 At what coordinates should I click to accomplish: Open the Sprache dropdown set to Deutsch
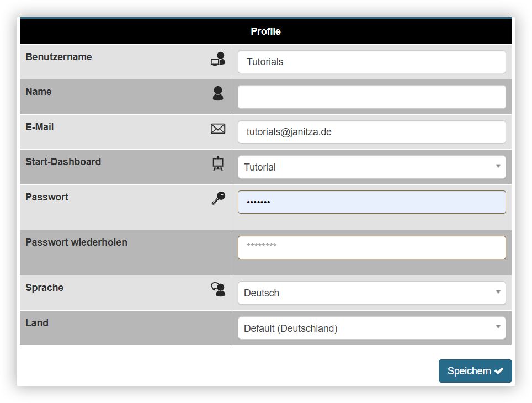tap(371, 293)
